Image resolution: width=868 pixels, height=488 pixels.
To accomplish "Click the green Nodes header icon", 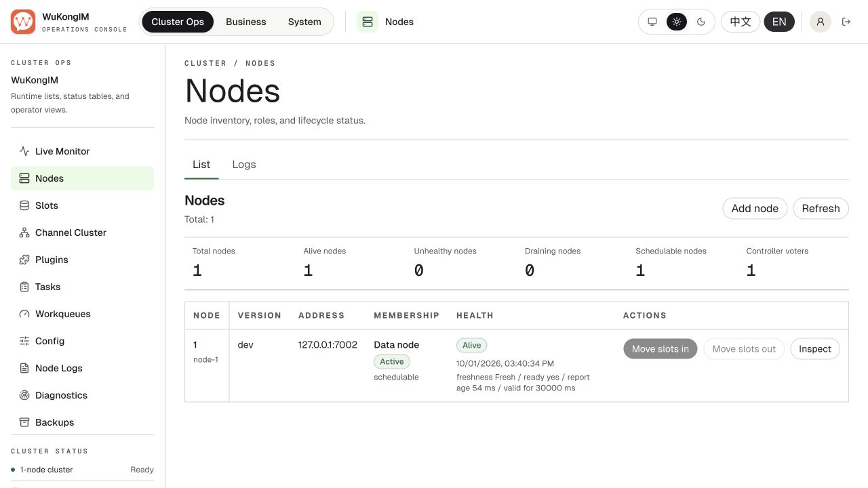I will coord(368,22).
